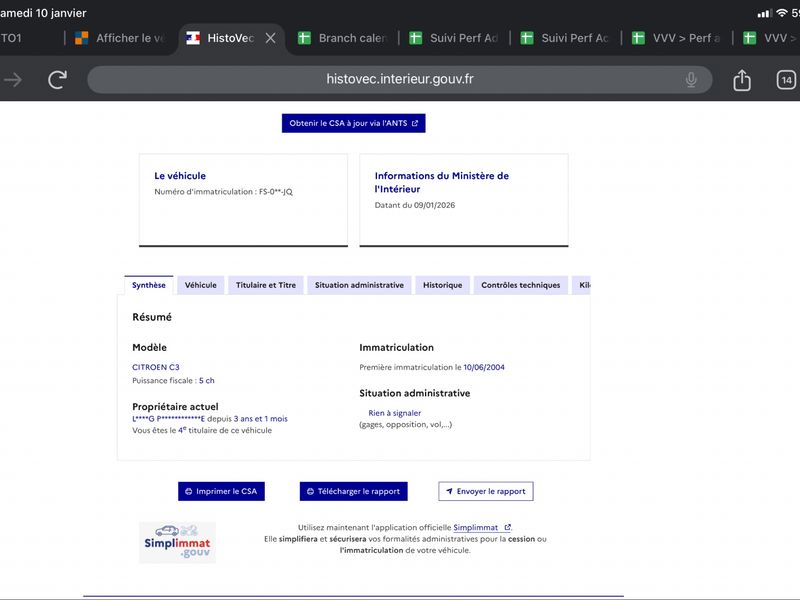The width and height of the screenshot is (800, 600).
Task: Tap the Wi-Fi status icon
Action: (782, 13)
